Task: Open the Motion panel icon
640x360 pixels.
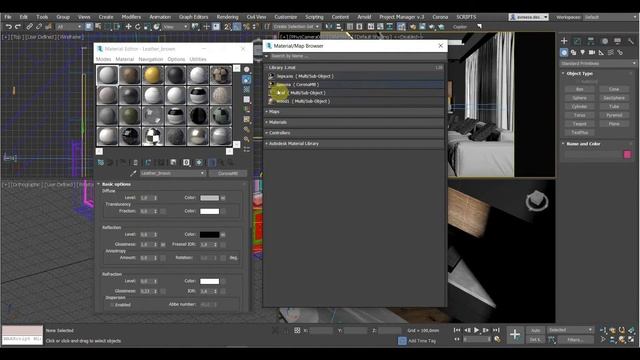Action: coord(604,41)
